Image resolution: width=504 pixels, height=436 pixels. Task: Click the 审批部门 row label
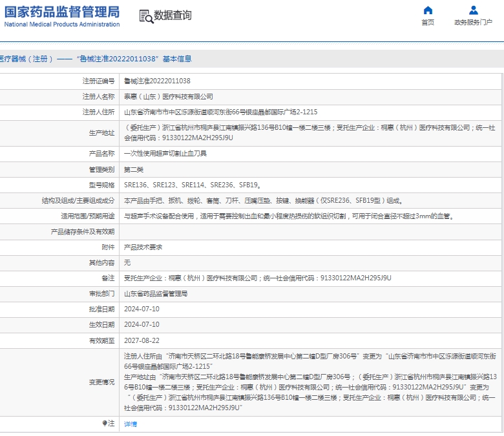coord(101,294)
